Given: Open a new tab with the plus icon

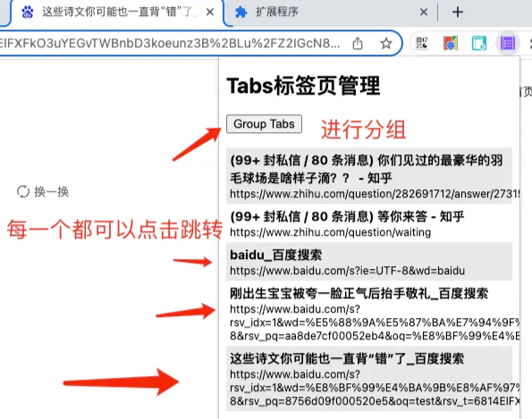Looking at the screenshot, I should click(x=458, y=13).
